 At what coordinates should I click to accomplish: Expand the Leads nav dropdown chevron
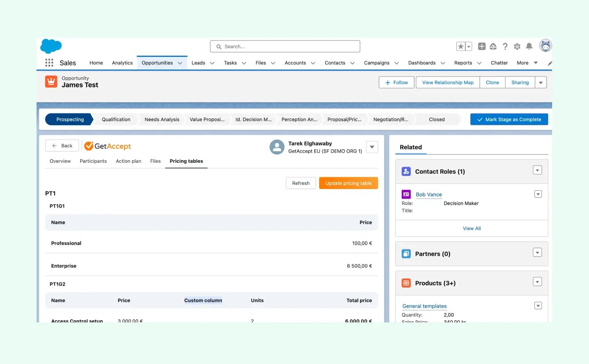212,63
